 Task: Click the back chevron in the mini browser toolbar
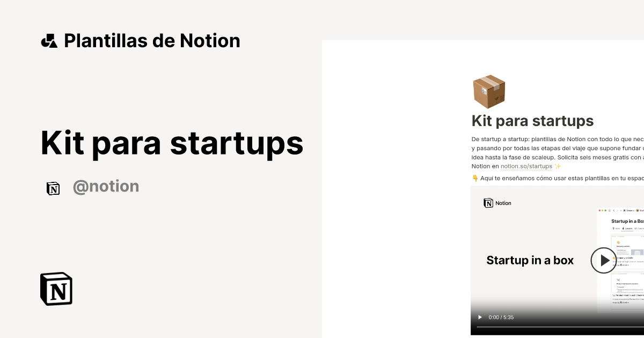(x=614, y=210)
